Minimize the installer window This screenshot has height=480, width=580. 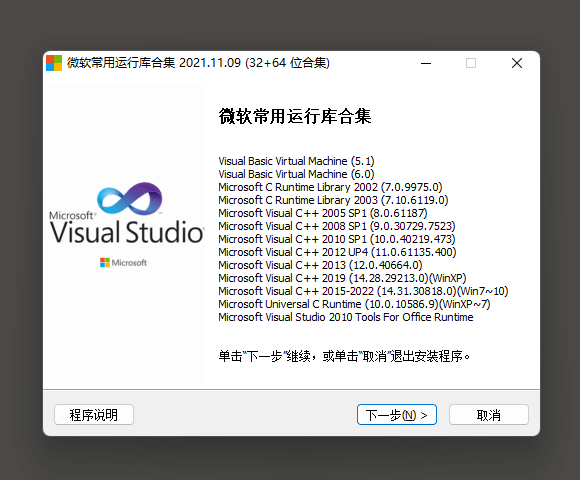pos(426,63)
